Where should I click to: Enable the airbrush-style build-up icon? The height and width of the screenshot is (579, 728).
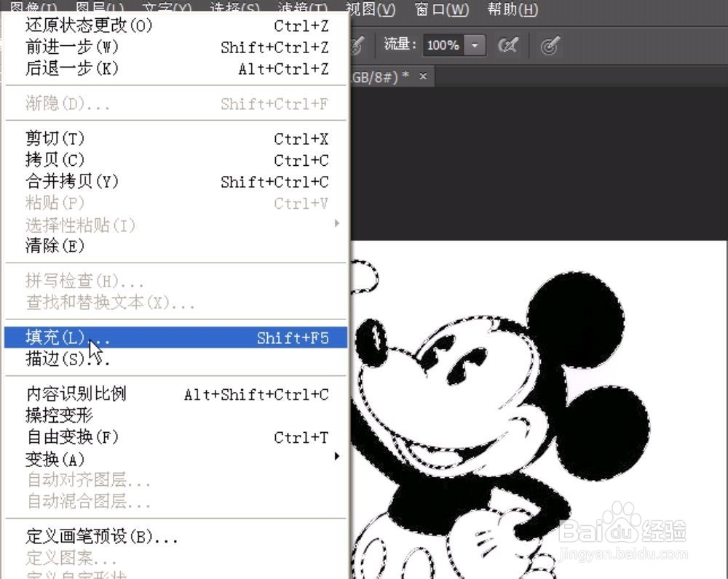click(x=508, y=45)
